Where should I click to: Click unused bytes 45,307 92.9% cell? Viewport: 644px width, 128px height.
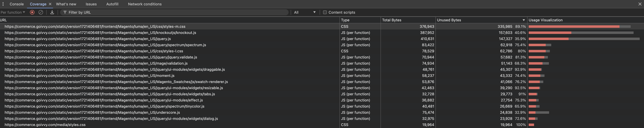481,70
